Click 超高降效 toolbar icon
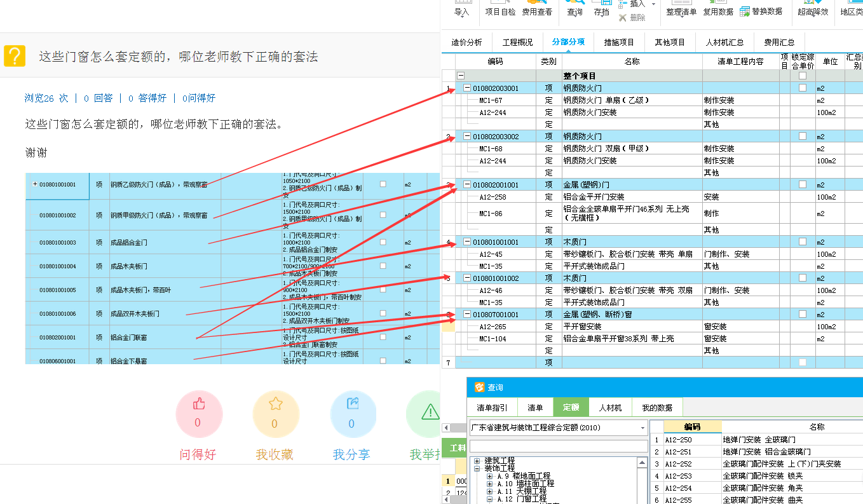 [x=813, y=9]
